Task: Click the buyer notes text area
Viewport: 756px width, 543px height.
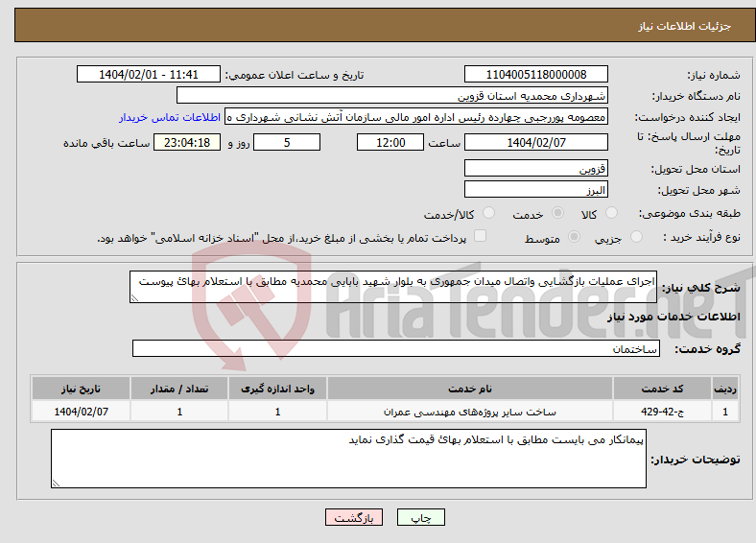Action: click(348, 459)
